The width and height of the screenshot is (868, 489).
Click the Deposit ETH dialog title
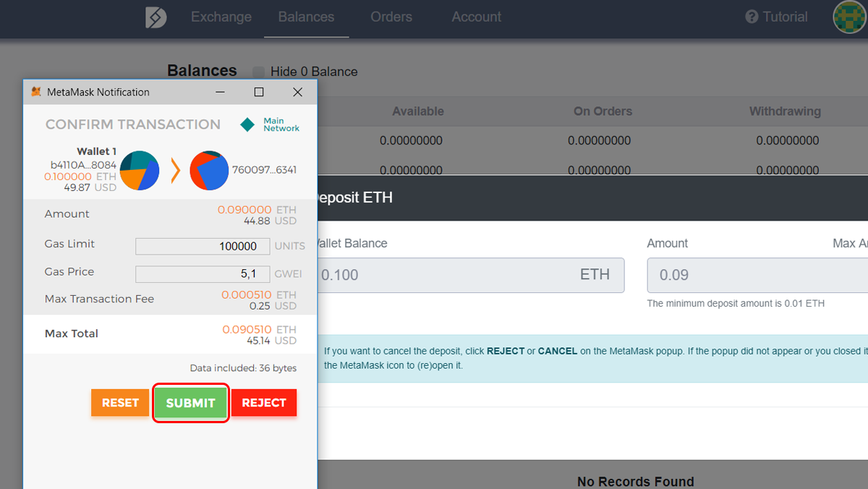(x=354, y=197)
